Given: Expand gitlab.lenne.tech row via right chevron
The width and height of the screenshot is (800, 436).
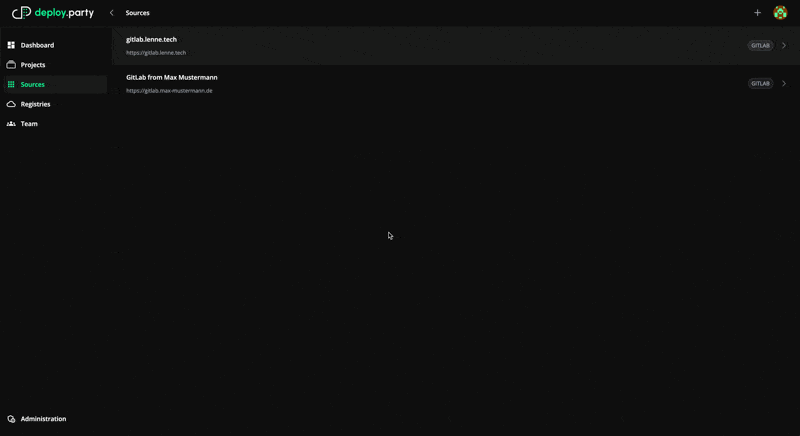Looking at the screenshot, I should tap(784, 45).
